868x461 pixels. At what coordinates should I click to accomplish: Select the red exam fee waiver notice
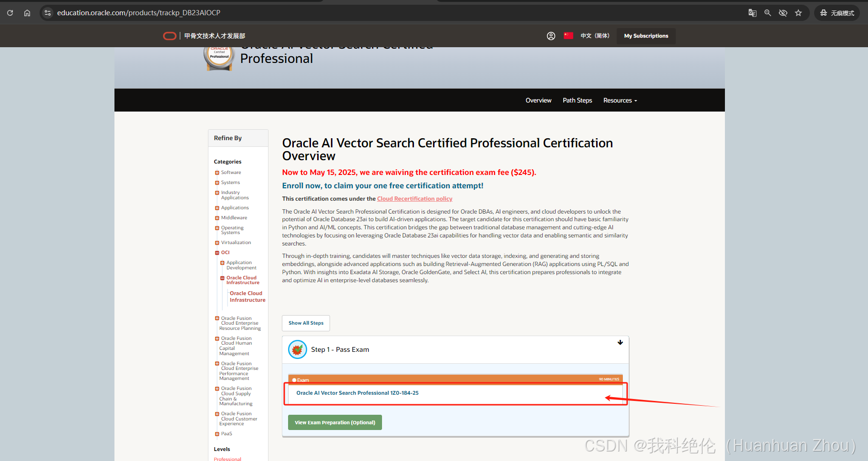coord(409,173)
